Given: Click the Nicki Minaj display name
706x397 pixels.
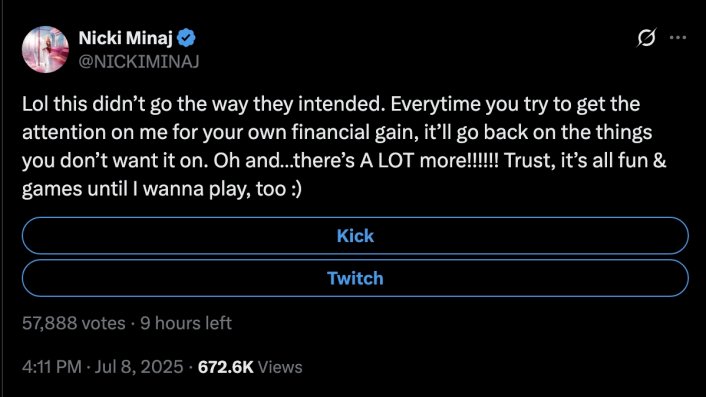Looking at the screenshot, I should (126, 38).
